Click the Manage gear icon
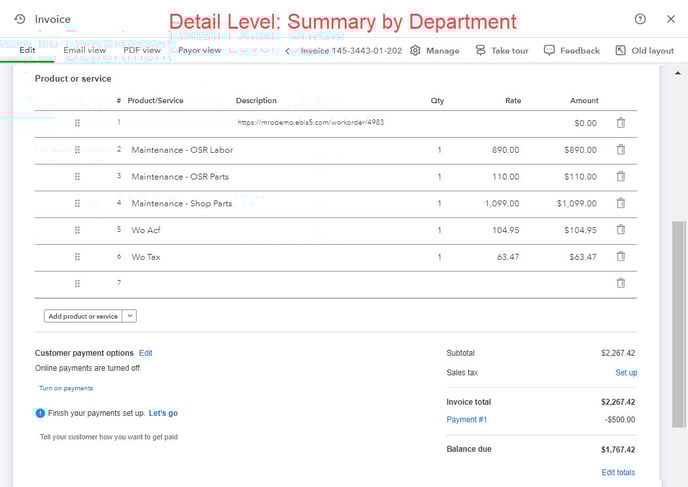 coord(415,50)
